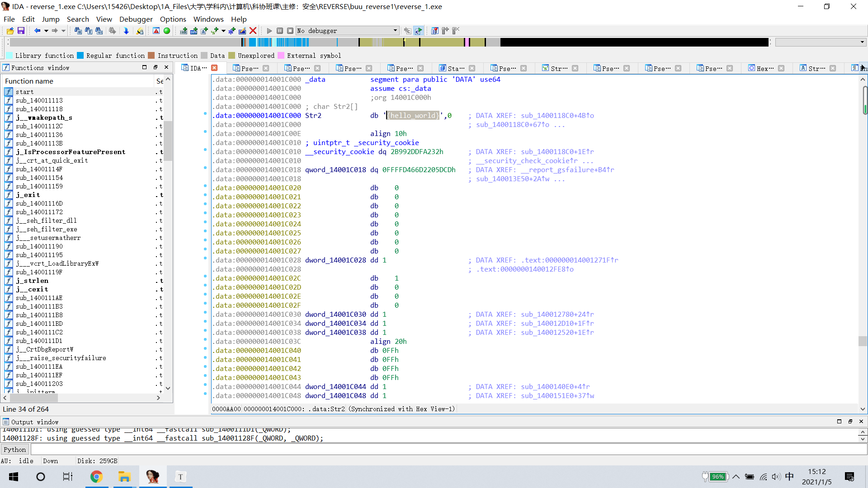
Task: Click the red X delete icon in toolbar
Action: pos(253,31)
